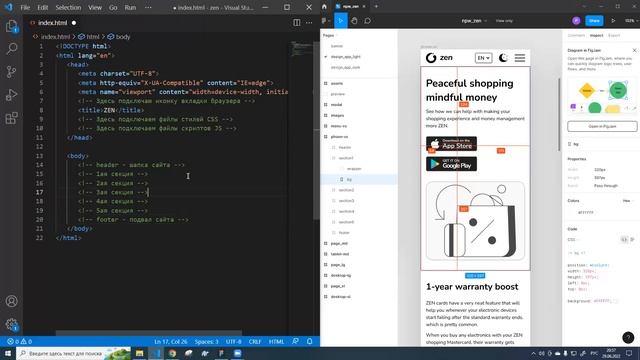Open editor More Actions ellipsis
Viewport: 640px width, 360px height.
click(x=309, y=23)
